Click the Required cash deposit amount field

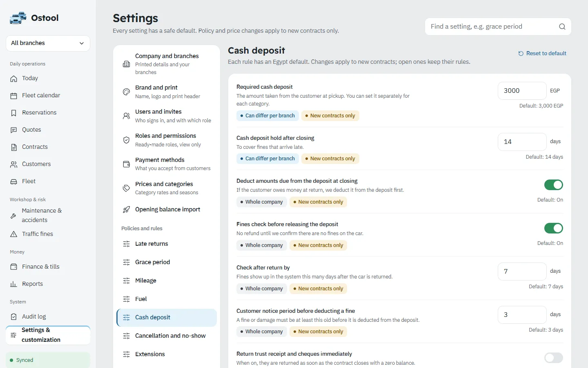522,91
